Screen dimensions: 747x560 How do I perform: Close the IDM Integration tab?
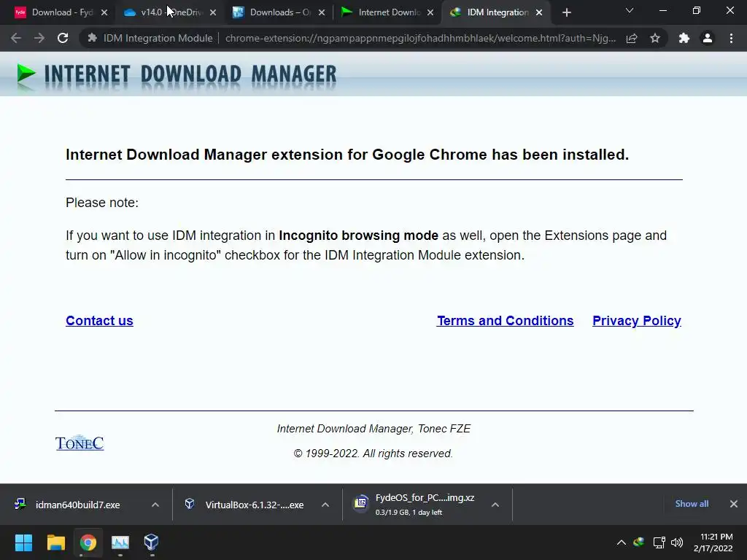pyautogui.click(x=539, y=13)
